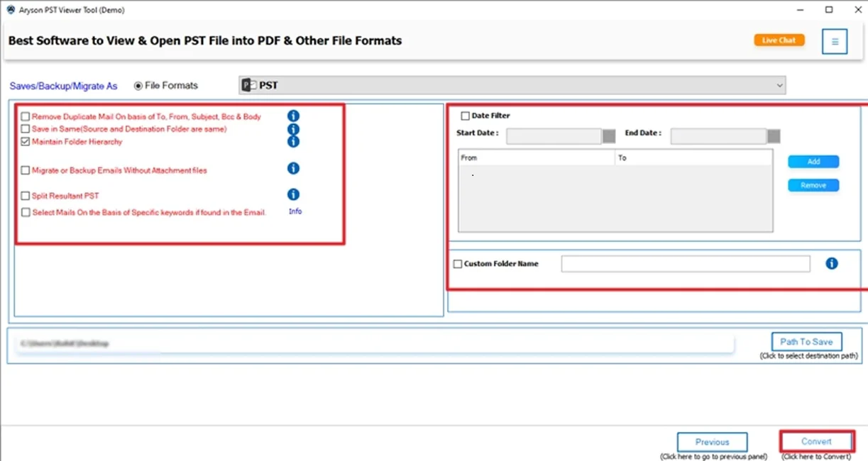Viewport: 868px width, 461px height.
Task: Click the Live Chat button
Action: click(x=779, y=40)
